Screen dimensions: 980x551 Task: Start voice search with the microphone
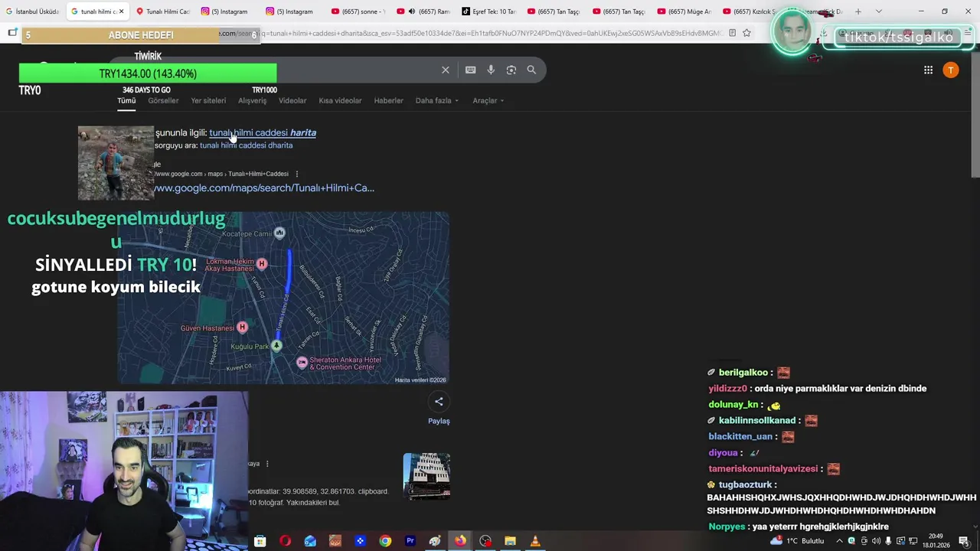(491, 70)
